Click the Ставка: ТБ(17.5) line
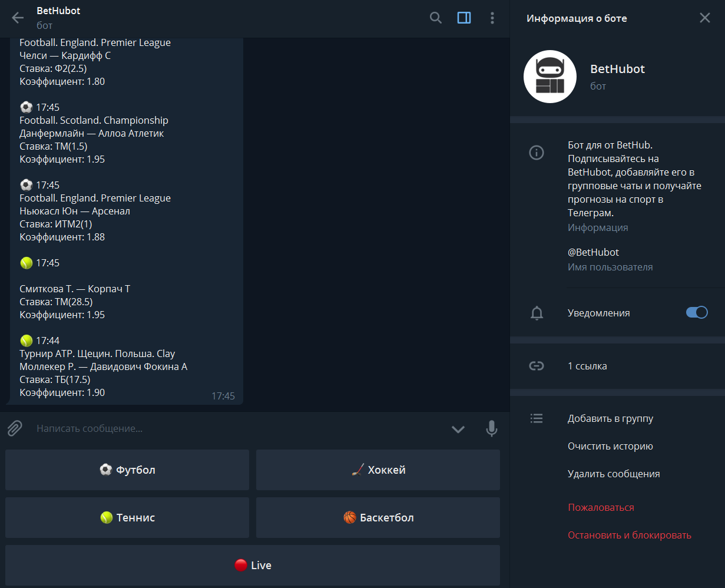Viewport: 725px width, 588px height. [x=55, y=379]
